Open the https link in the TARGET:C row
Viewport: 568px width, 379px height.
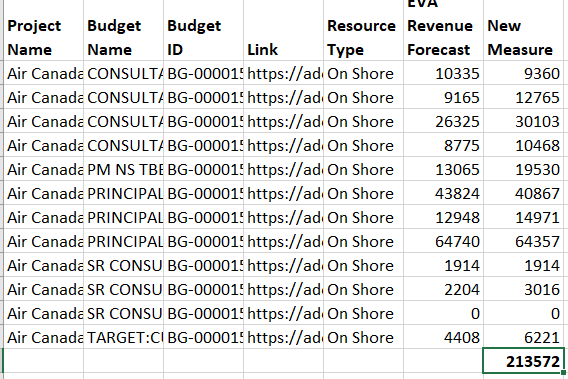tap(284, 337)
